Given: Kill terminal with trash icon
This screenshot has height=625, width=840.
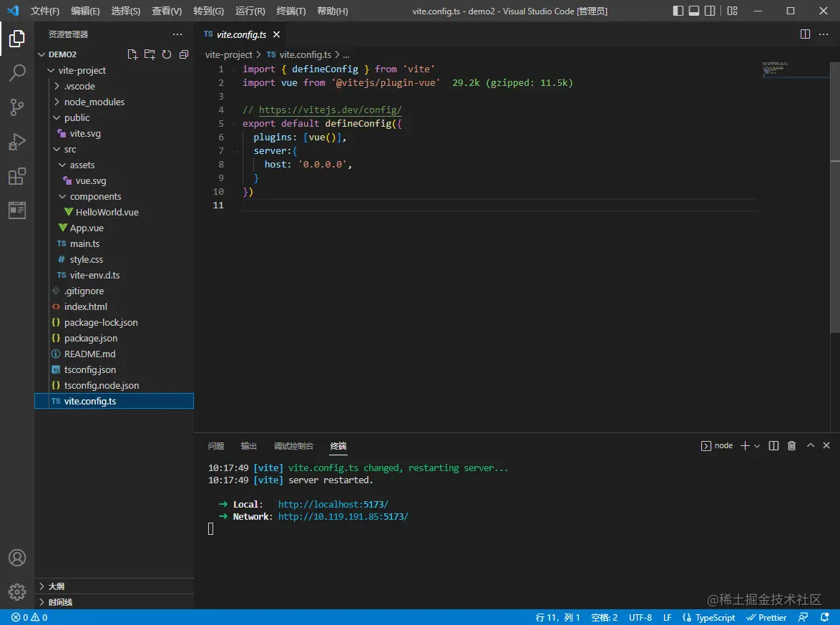Looking at the screenshot, I should point(791,445).
